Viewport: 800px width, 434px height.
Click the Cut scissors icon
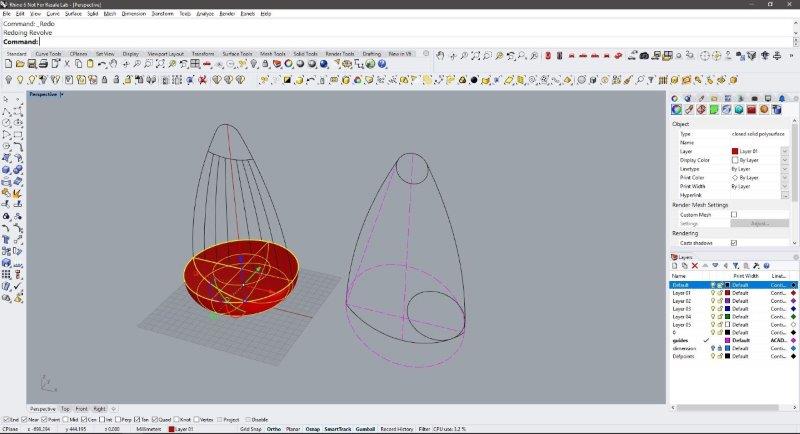coord(67,64)
